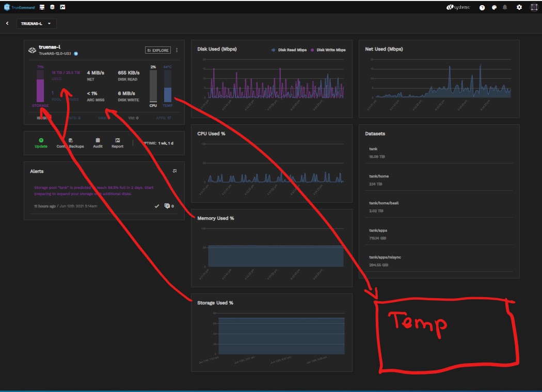
Task: Select the tank/home/basil dataset
Action: click(x=439, y=207)
